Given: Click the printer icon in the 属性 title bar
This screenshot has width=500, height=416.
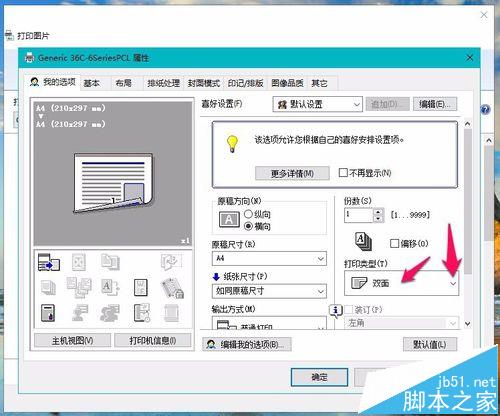Looking at the screenshot, I should click(x=30, y=58).
